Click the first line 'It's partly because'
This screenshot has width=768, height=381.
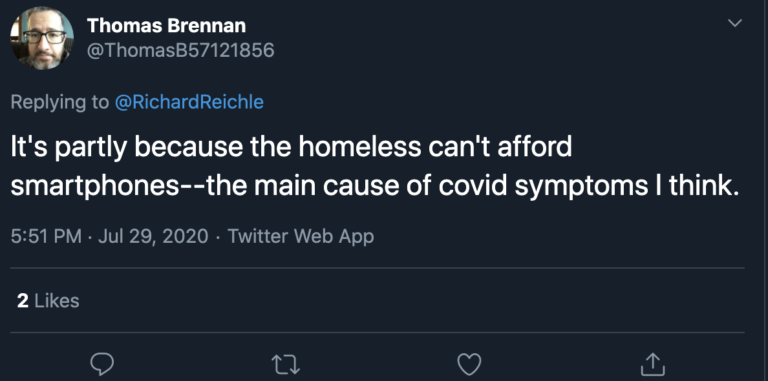tap(126, 147)
